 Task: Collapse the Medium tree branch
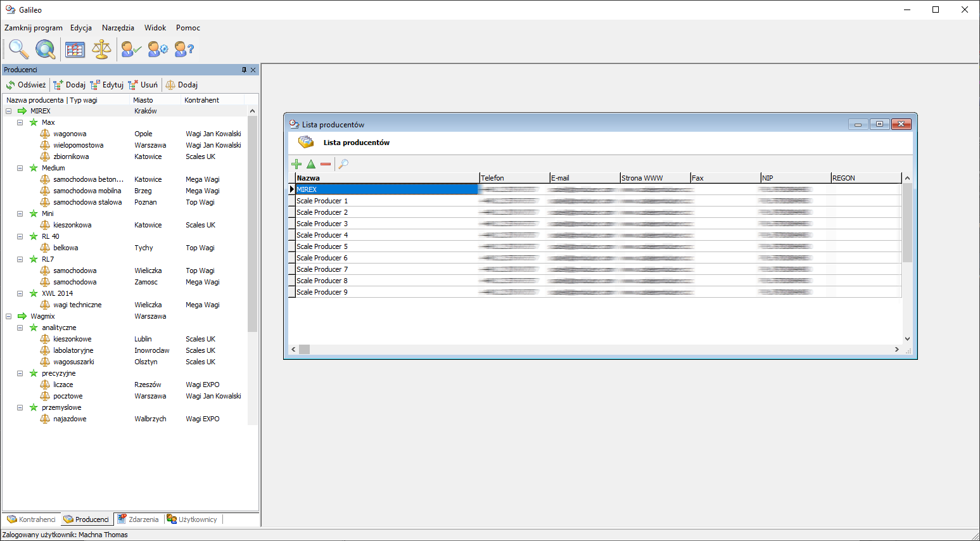coord(20,168)
